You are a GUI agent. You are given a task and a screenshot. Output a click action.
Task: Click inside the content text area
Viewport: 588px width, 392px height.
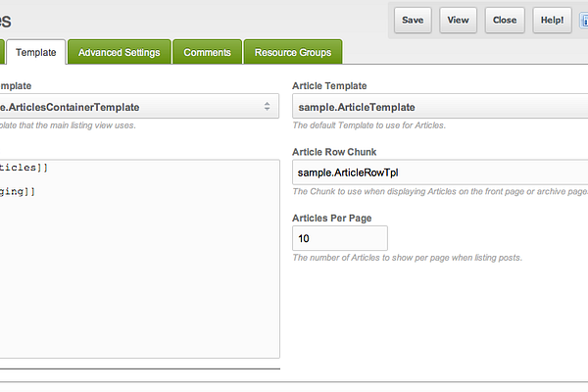[139, 259]
